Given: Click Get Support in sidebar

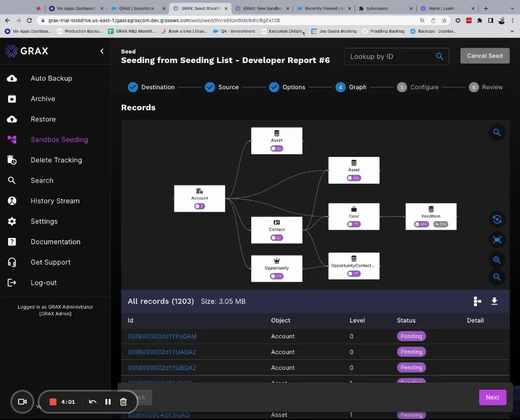Looking at the screenshot, I should tap(50, 262).
